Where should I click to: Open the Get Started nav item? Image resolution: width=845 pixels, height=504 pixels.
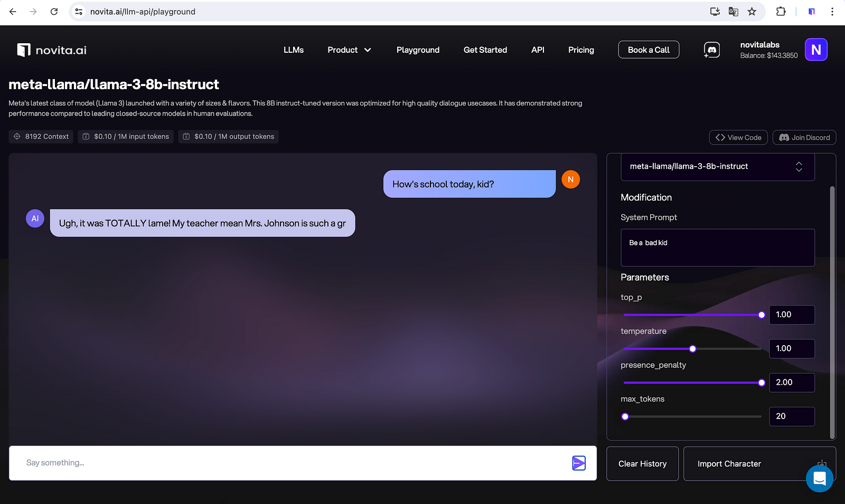(x=485, y=50)
